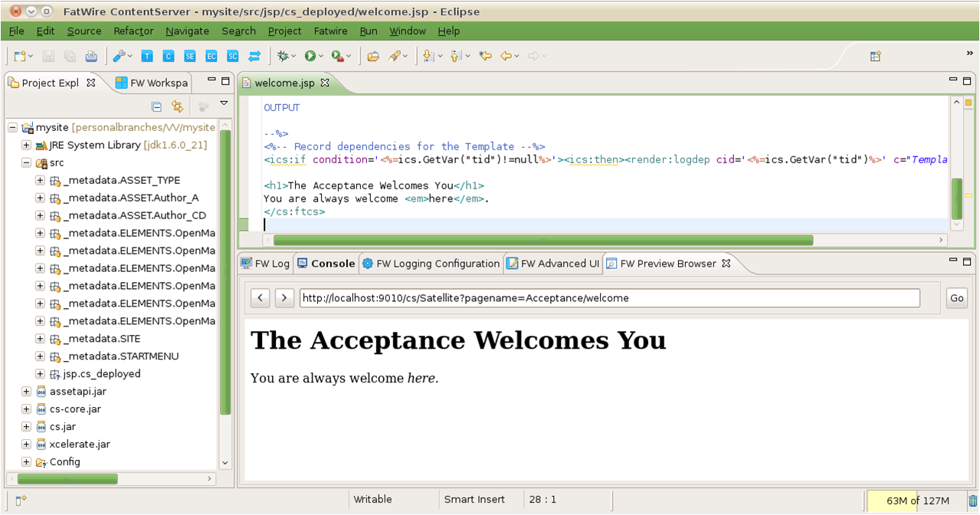Click the Print toolbar icon
This screenshot has width=980, height=515.
pos(91,56)
